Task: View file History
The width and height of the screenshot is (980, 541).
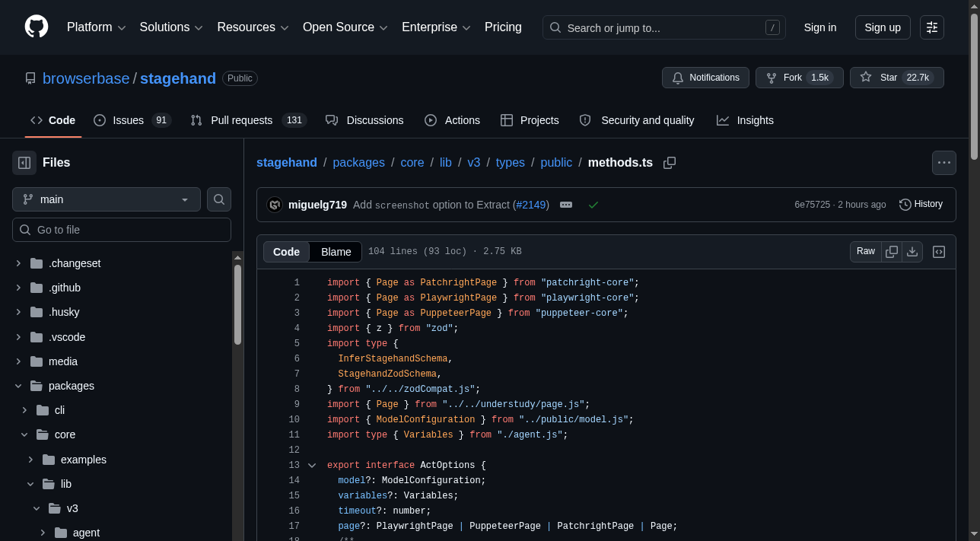Action: coord(921,205)
